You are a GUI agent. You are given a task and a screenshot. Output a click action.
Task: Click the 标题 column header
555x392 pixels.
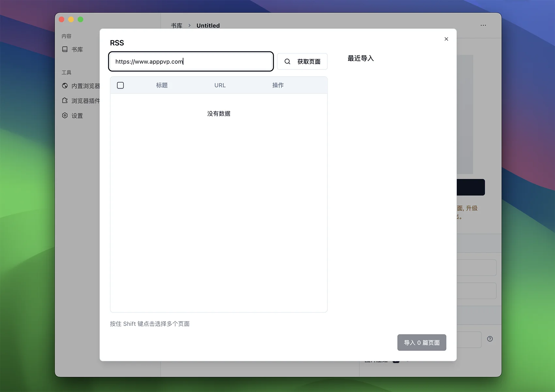pyautogui.click(x=162, y=85)
